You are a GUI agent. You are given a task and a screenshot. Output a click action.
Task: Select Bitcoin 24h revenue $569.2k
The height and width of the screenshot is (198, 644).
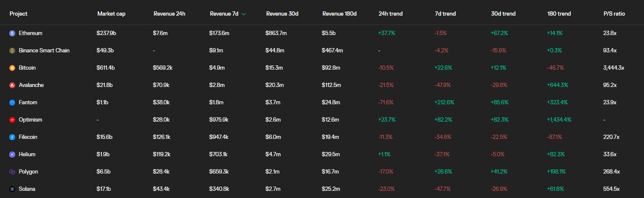point(164,68)
